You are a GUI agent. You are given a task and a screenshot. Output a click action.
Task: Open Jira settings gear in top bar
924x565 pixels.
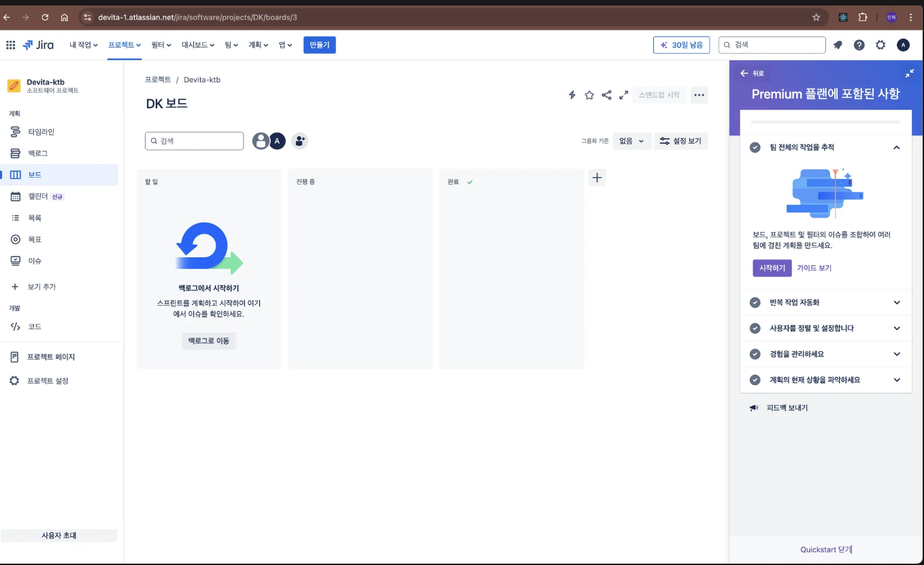click(x=880, y=45)
